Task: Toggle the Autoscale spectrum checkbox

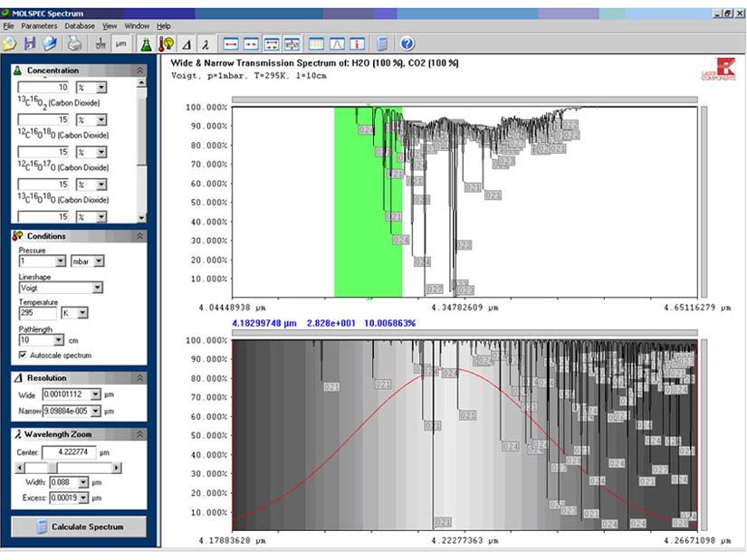Action: tap(24, 356)
